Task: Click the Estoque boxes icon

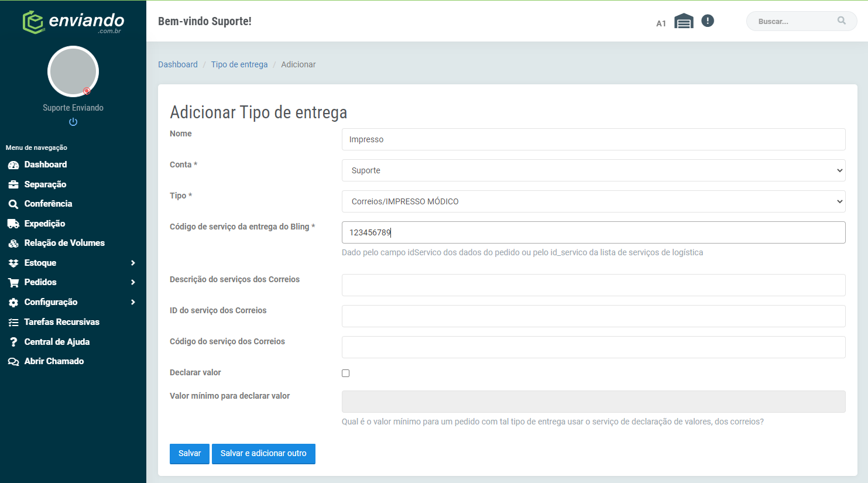Action: (13, 263)
